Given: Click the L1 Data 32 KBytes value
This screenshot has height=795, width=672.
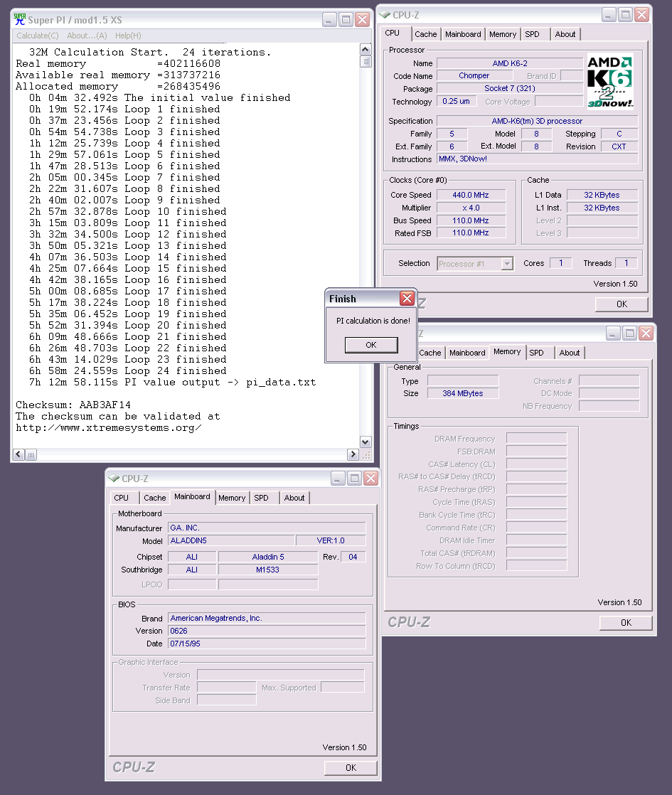Looking at the screenshot, I should click(x=602, y=195).
